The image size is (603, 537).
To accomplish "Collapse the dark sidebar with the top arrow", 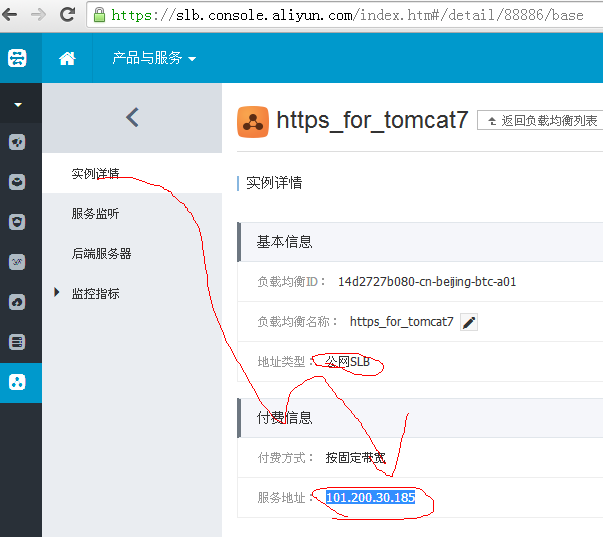I will click(x=18, y=105).
